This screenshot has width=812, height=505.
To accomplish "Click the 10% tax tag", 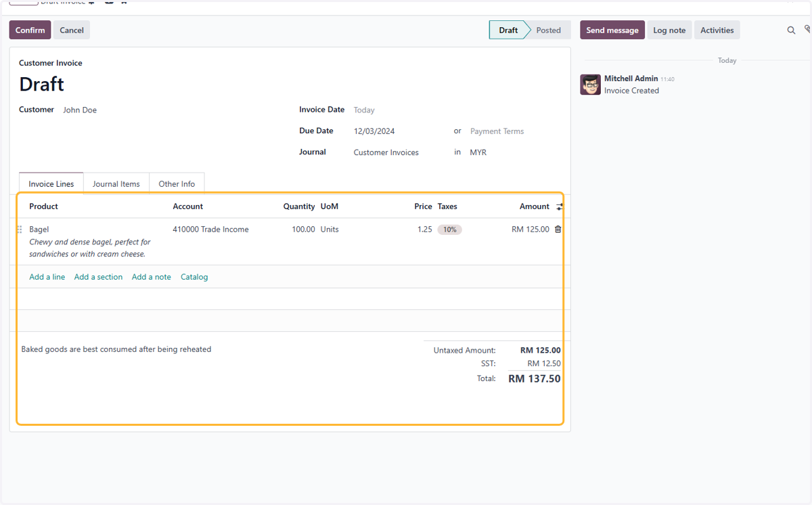I will point(449,229).
